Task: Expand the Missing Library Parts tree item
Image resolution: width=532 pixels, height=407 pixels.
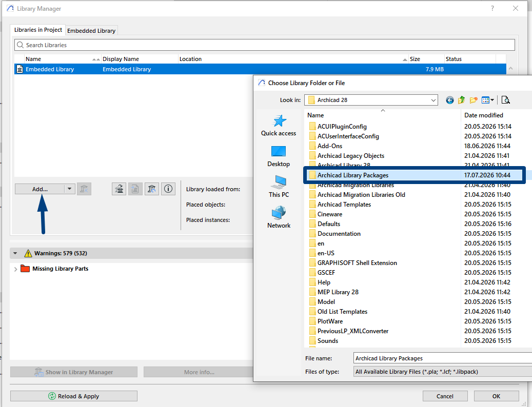Action: [x=15, y=269]
